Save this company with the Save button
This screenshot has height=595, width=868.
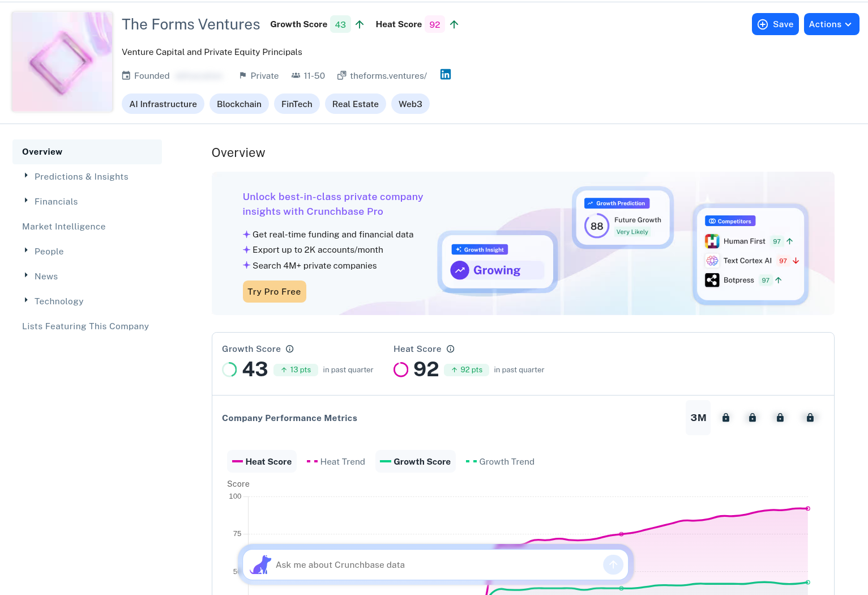click(775, 24)
